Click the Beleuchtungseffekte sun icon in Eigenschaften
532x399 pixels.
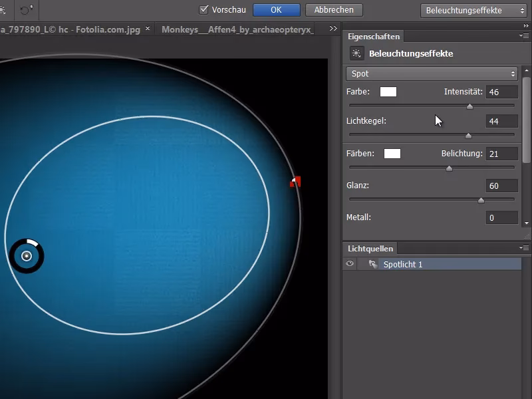coord(356,54)
